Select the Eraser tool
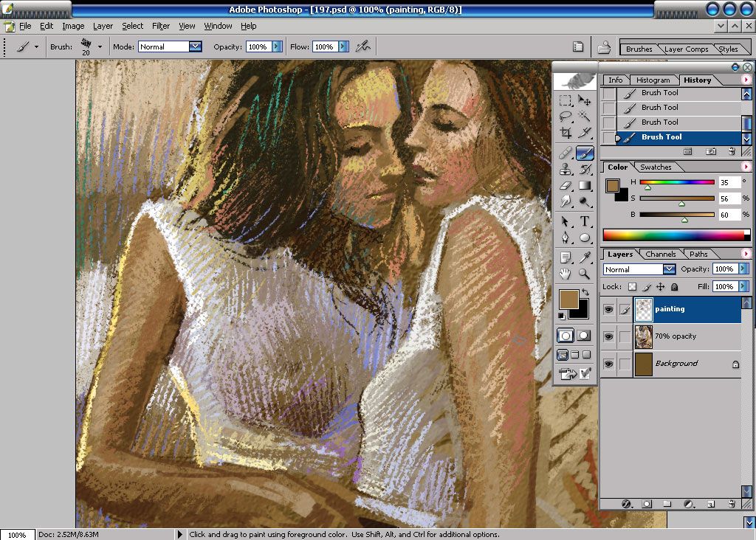Screen dimensions: 756x540 coord(566,185)
